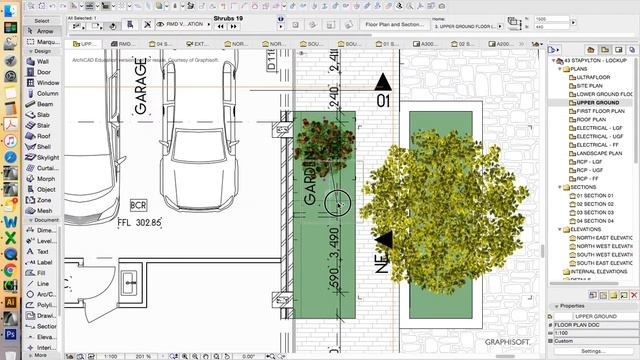This screenshot has height=360, width=640.
Task: Collapse the SECTIONS folder in navigator
Action: click(560, 187)
